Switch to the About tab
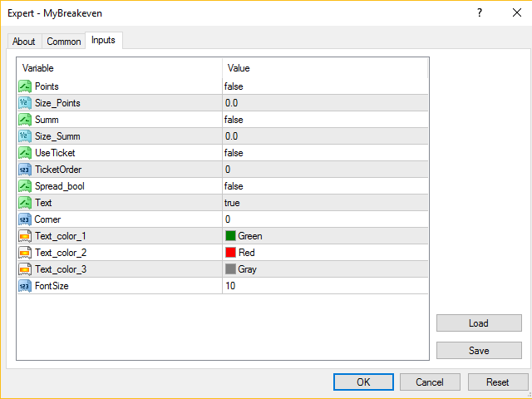This screenshot has height=399, width=532. point(24,42)
